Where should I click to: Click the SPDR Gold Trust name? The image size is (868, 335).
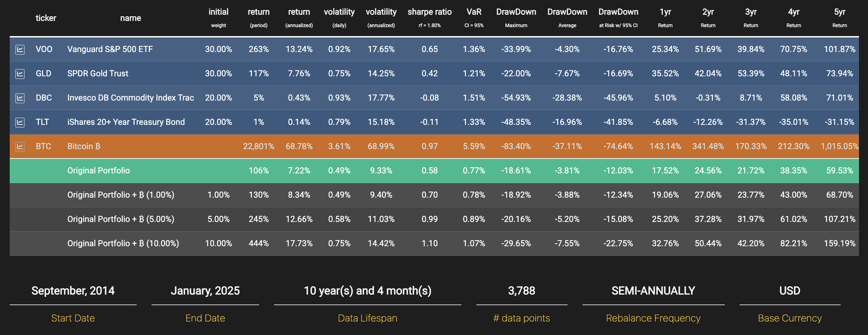(x=98, y=74)
